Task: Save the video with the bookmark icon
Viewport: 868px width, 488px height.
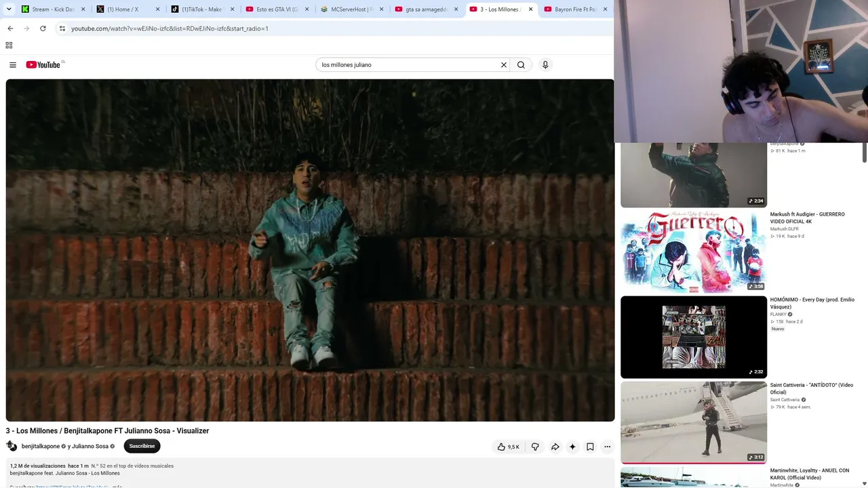Action: click(x=590, y=447)
